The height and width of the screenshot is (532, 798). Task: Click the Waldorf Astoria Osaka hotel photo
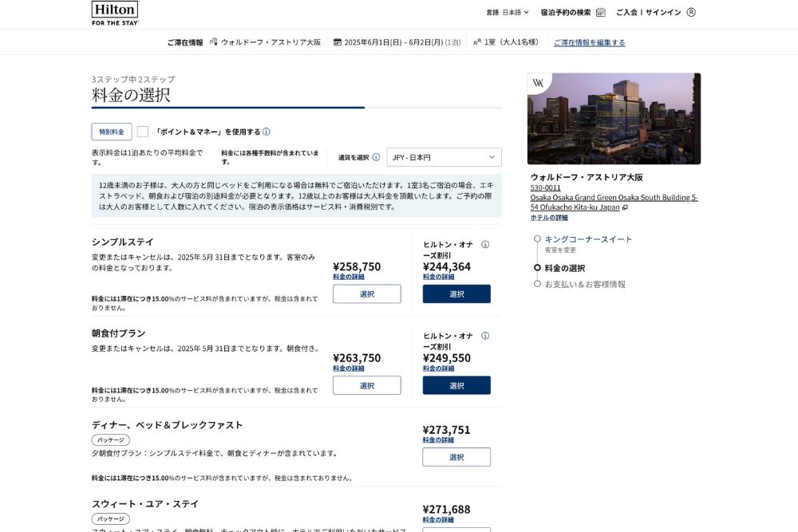[x=614, y=119]
